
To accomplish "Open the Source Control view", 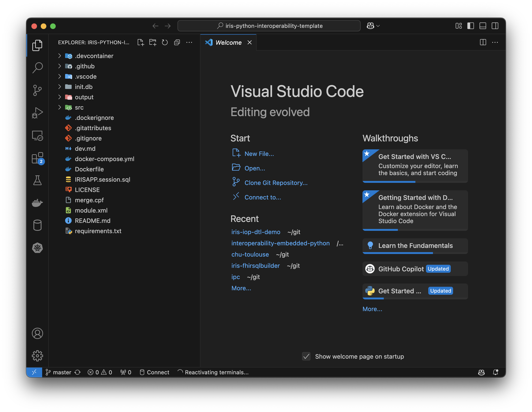I will (x=37, y=90).
